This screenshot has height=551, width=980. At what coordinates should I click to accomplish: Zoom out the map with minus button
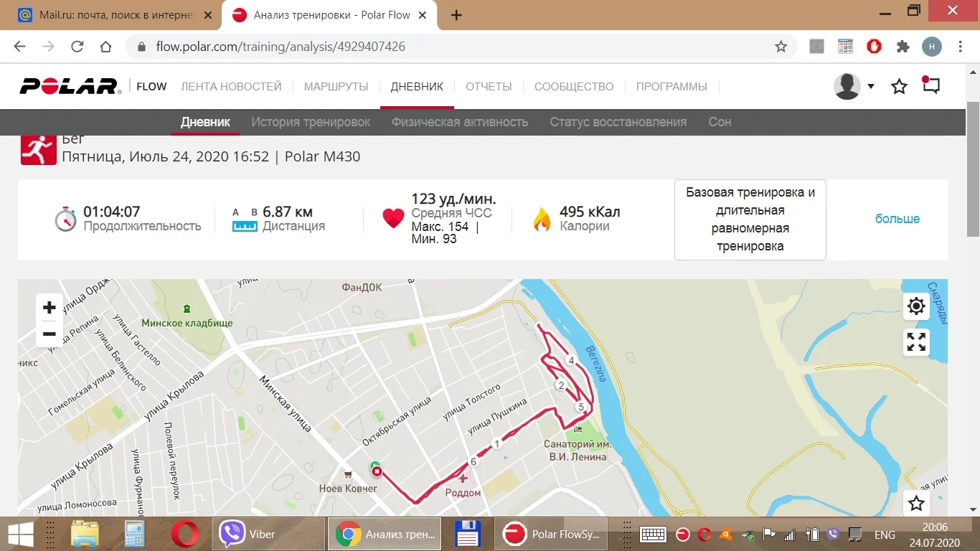click(x=49, y=334)
